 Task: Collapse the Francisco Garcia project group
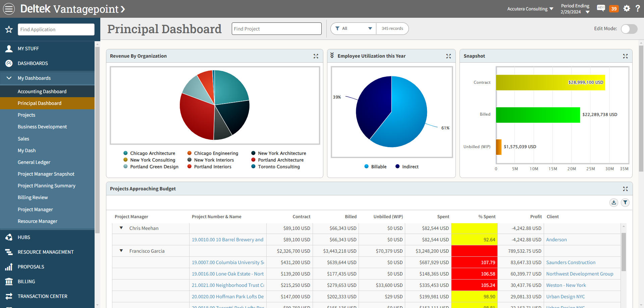click(121, 251)
